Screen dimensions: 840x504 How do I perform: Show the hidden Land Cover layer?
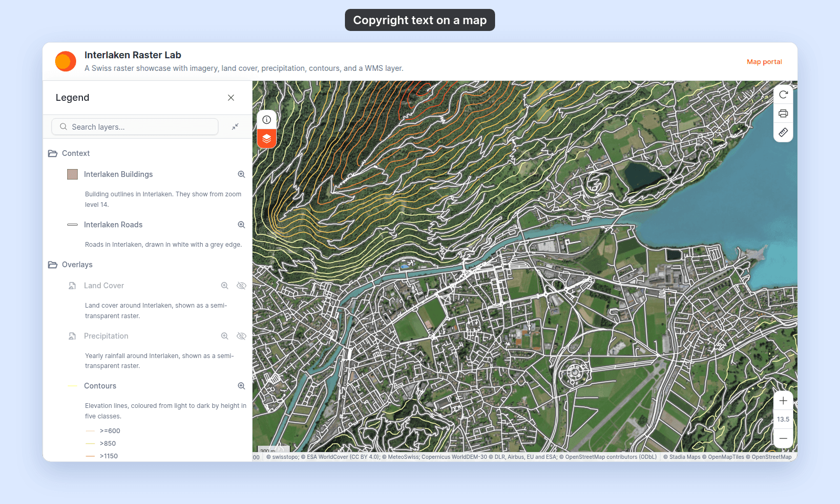[241, 286]
